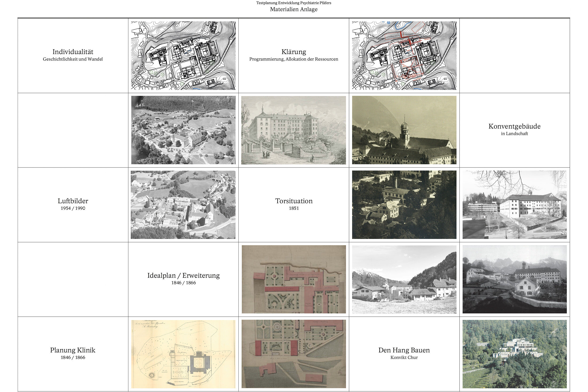Click the photo of the convent with mountain backdrop
Image resolution: width=588 pixels, height=392 pixels.
[514, 279]
